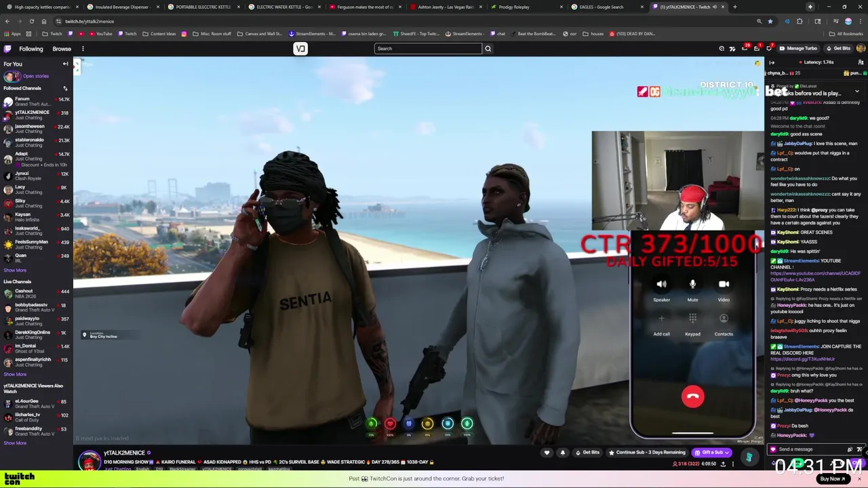
Task: Open chat community users icon
Action: click(861, 62)
